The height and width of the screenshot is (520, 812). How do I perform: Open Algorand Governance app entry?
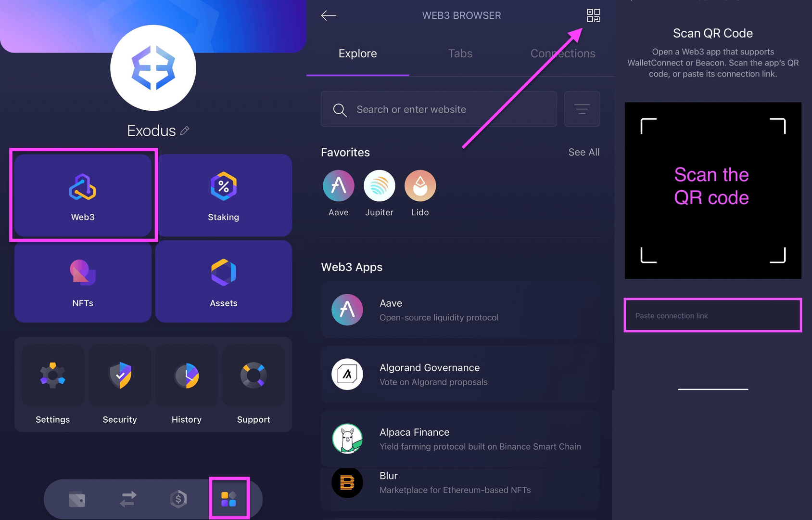click(x=460, y=375)
